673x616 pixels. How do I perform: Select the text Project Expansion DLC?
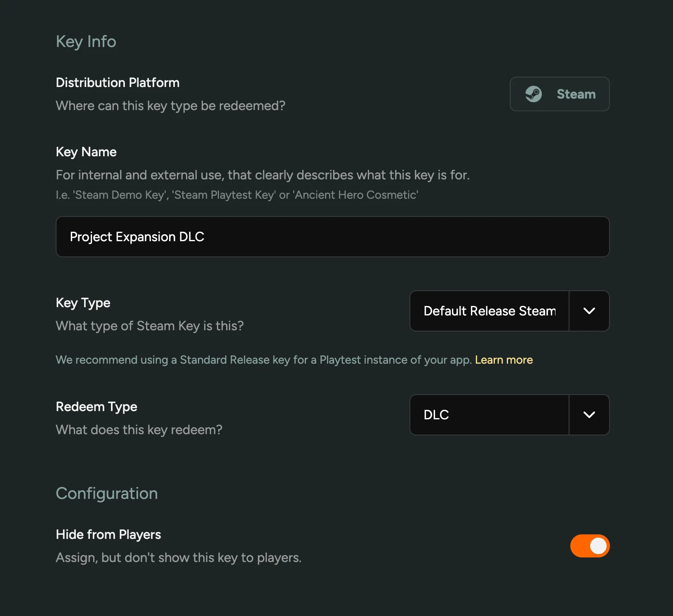point(137,237)
